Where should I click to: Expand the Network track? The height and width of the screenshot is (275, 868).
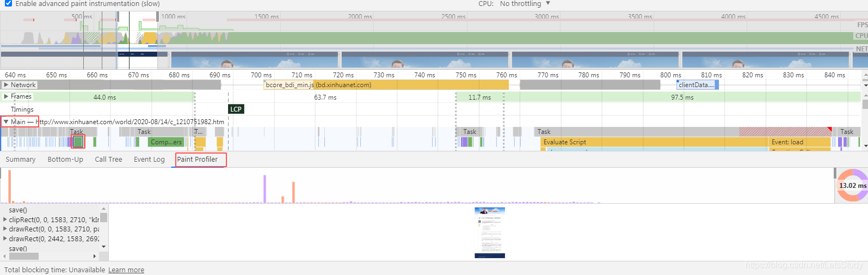coord(6,85)
